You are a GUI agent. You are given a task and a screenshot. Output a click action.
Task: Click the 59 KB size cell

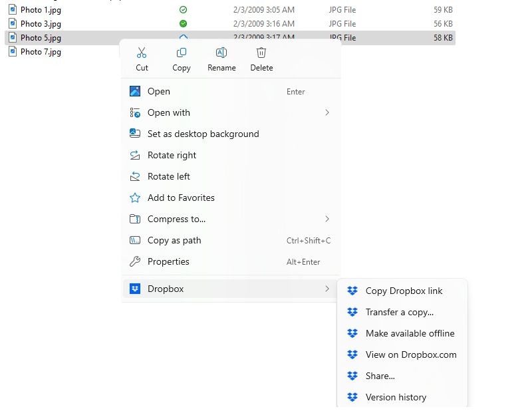point(443,10)
